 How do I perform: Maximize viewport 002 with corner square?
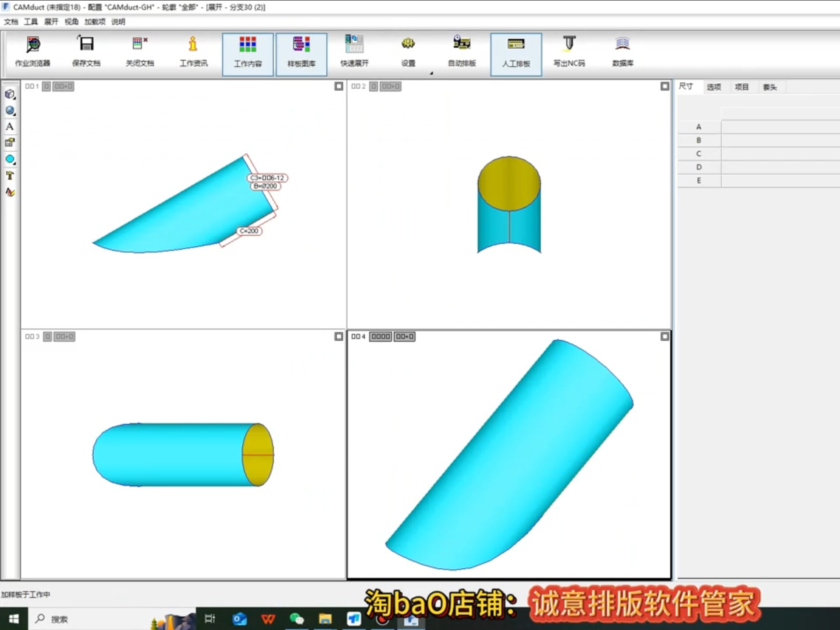click(665, 86)
